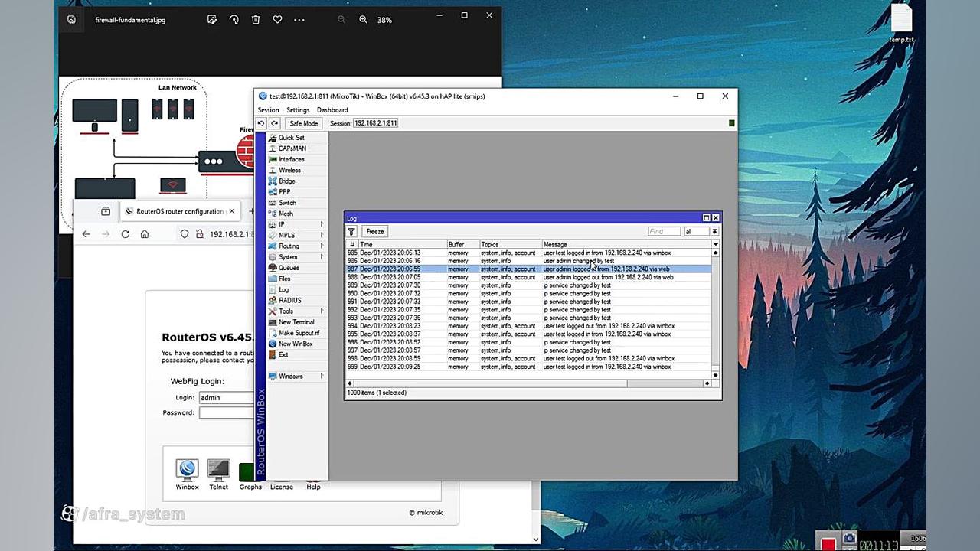Image resolution: width=980 pixels, height=551 pixels.
Task: Click Log horizontal scrollbar
Action: [x=528, y=383]
